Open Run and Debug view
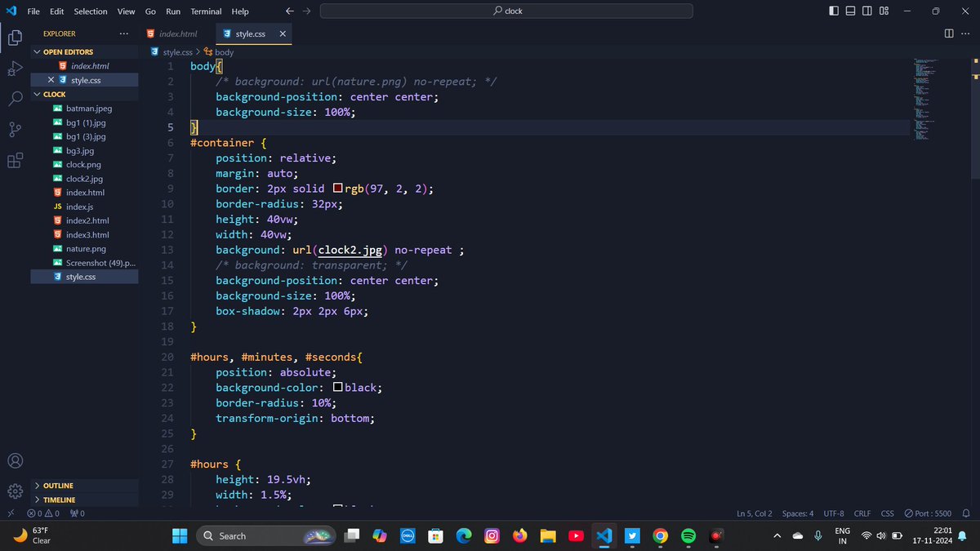 [x=15, y=69]
